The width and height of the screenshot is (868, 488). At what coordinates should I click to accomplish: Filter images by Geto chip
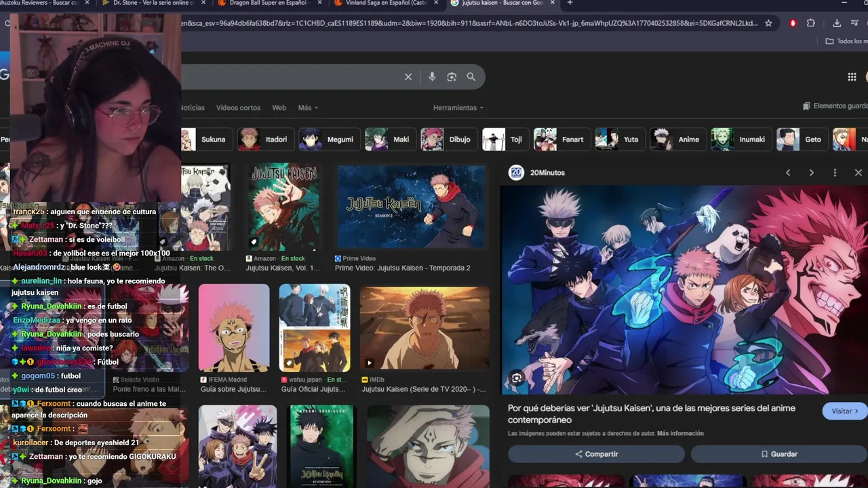point(802,140)
